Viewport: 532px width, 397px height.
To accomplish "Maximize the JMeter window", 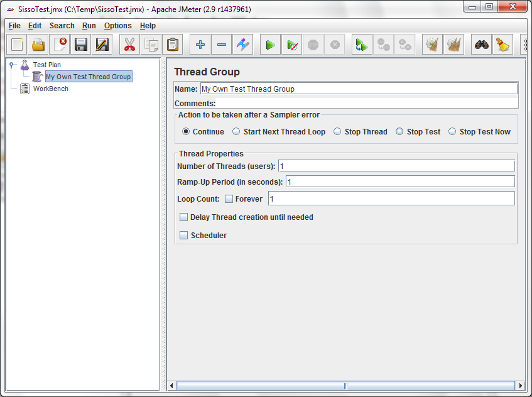I will pyautogui.click(x=489, y=7).
